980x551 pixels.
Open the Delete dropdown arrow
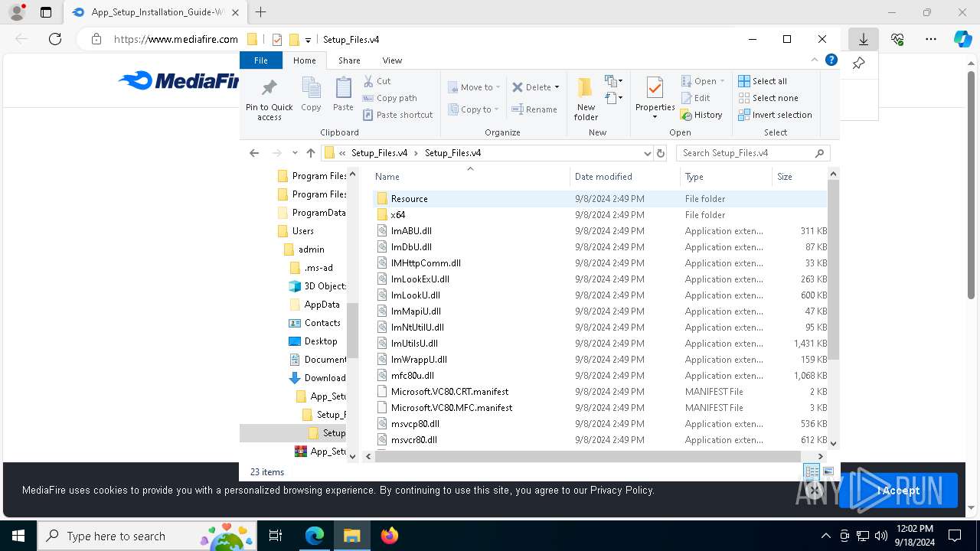click(x=557, y=87)
